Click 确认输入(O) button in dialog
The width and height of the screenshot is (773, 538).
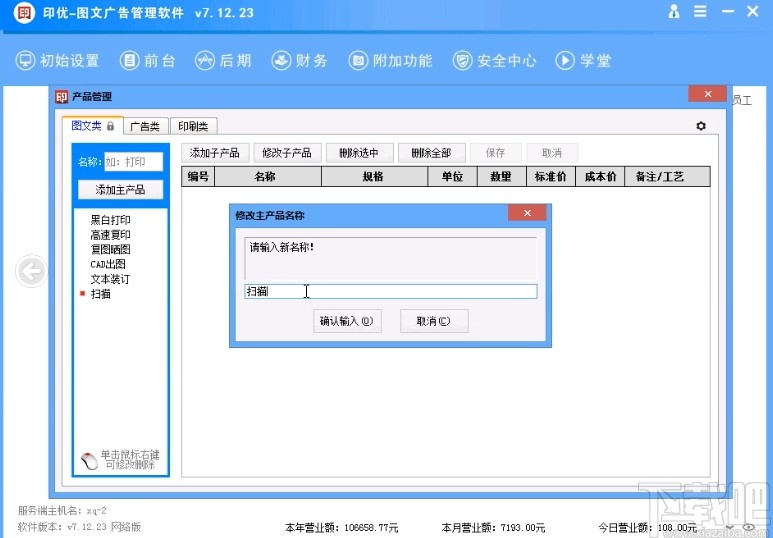[347, 321]
